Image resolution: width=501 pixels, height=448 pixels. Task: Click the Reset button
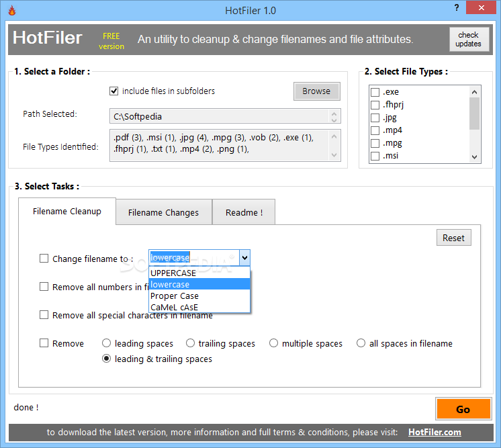(x=453, y=238)
